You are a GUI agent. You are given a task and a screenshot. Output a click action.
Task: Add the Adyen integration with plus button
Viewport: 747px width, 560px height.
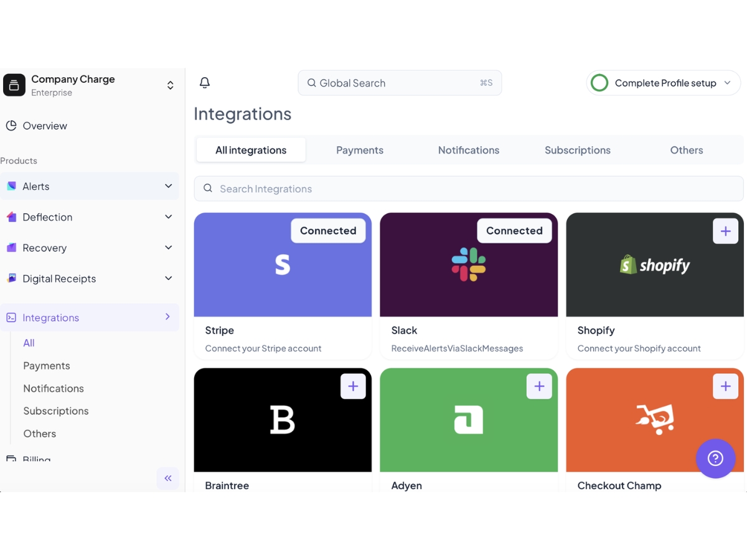click(539, 386)
